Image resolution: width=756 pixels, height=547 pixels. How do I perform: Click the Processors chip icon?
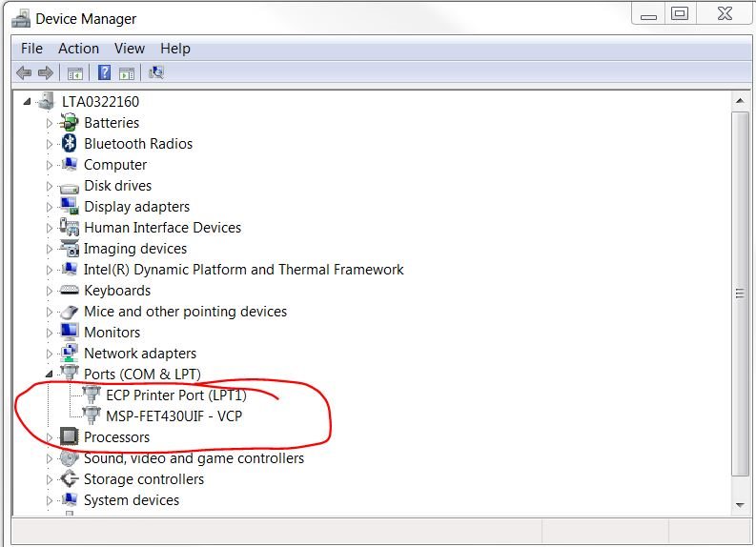[x=69, y=436]
